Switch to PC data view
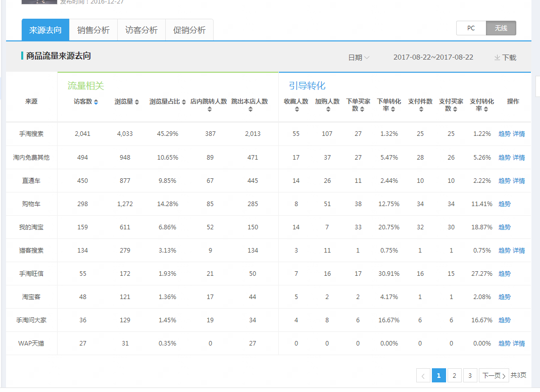540x392 pixels. click(471, 28)
